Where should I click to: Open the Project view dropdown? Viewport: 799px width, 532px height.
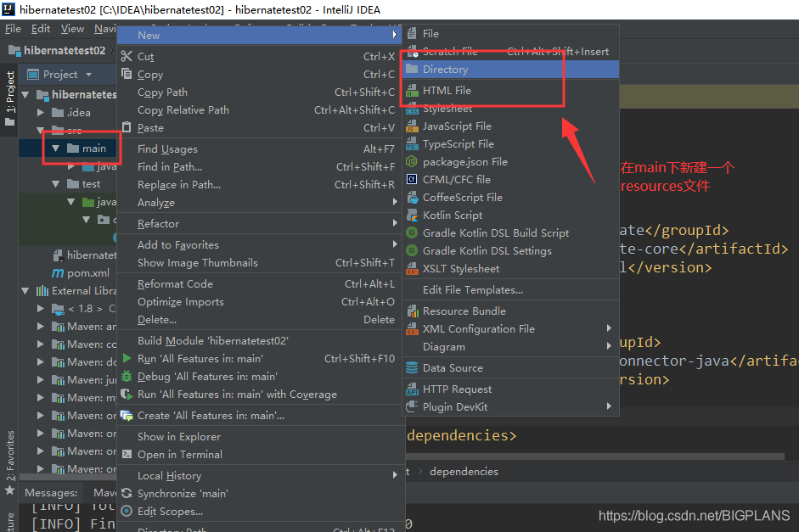pos(89,75)
